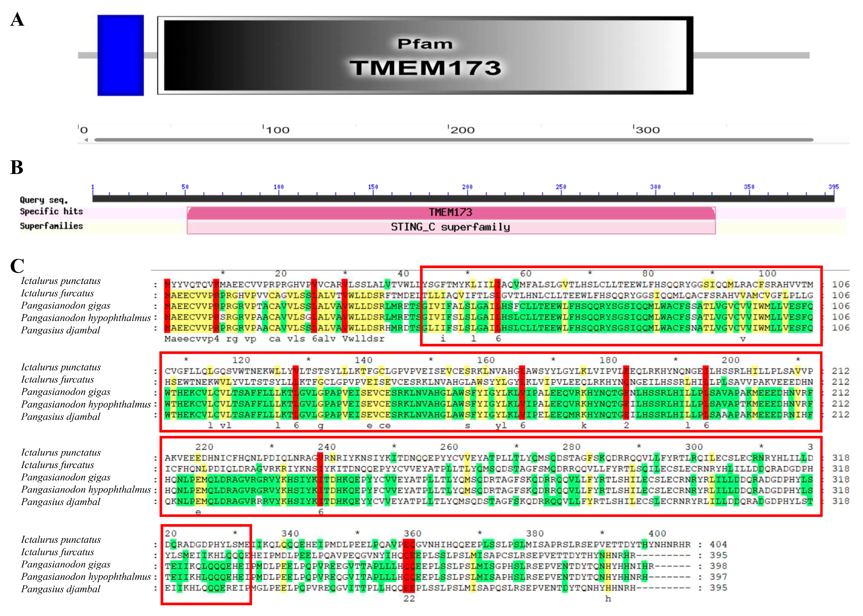
Task: Click ruler position 150 in panel B
Action: click(x=373, y=187)
